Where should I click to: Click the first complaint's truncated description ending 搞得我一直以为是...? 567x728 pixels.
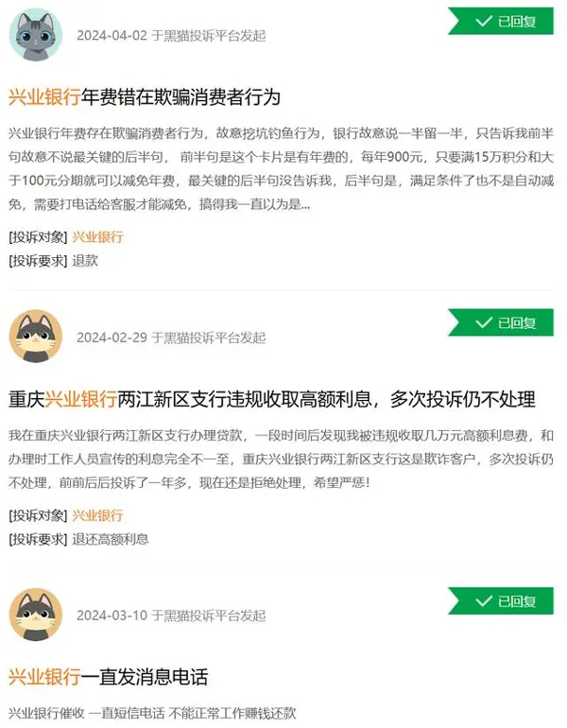[x=282, y=168]
